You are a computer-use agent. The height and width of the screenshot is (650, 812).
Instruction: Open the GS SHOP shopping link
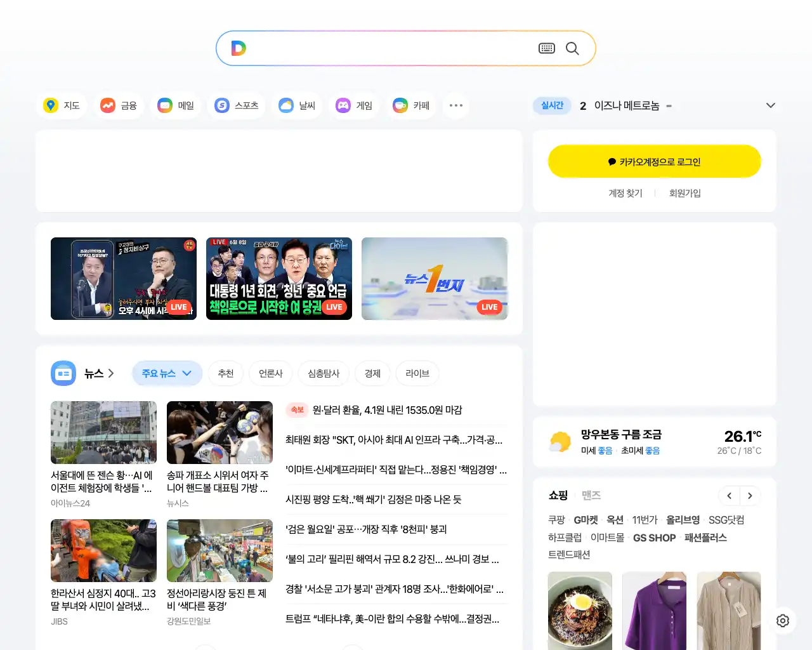click(x=654, y=538)
